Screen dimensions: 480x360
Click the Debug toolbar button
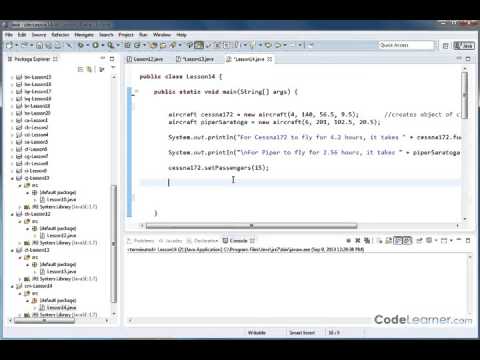(81, 45)
